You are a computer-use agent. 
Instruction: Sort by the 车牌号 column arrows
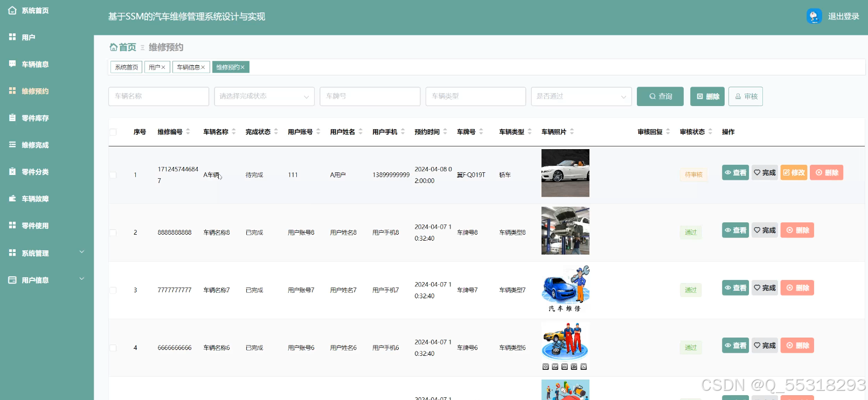pos(481,131)
